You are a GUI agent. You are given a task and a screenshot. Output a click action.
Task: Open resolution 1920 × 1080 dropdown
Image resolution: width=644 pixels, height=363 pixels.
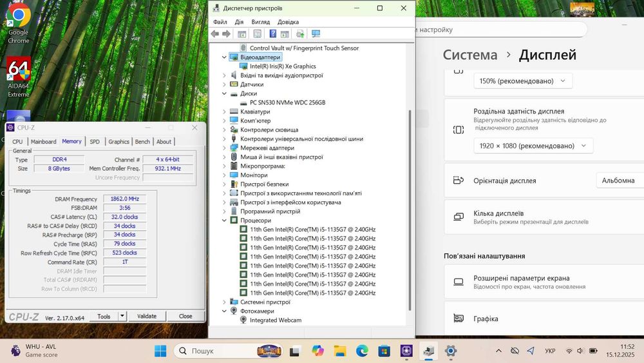pos(533,146)
